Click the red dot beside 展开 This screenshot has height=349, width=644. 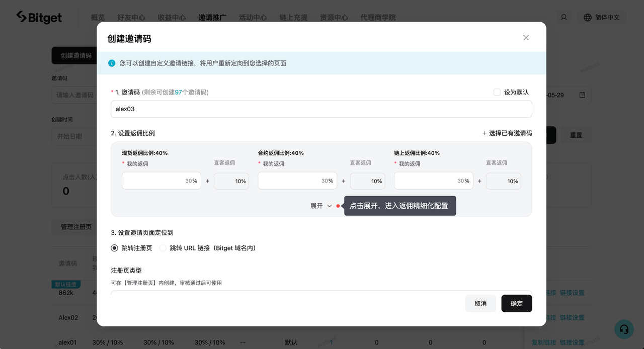pos(338,206)
